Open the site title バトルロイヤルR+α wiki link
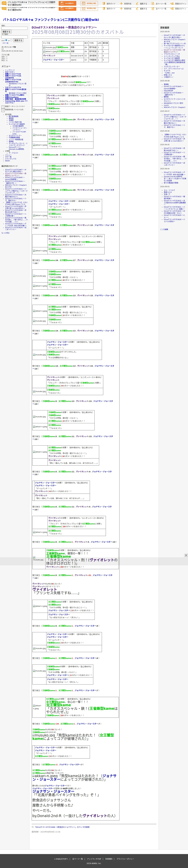The height and width of the screenshot is (868, 188). (x=51, y=20)
